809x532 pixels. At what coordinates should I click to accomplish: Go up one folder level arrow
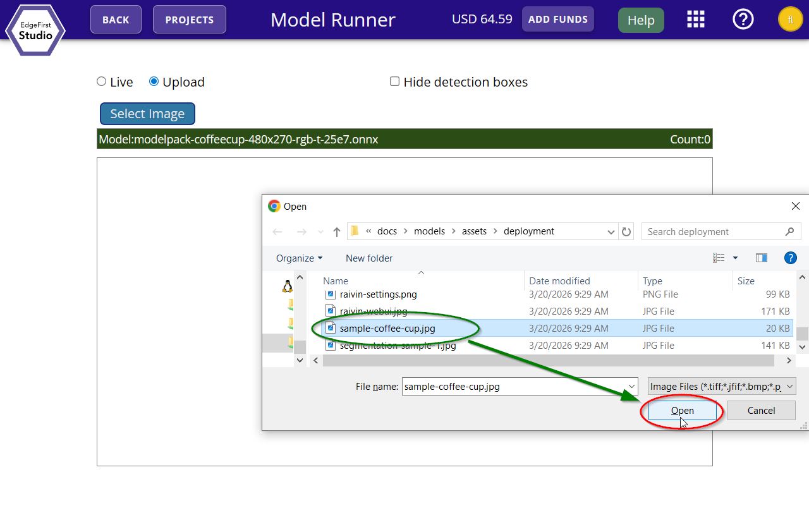337,232
